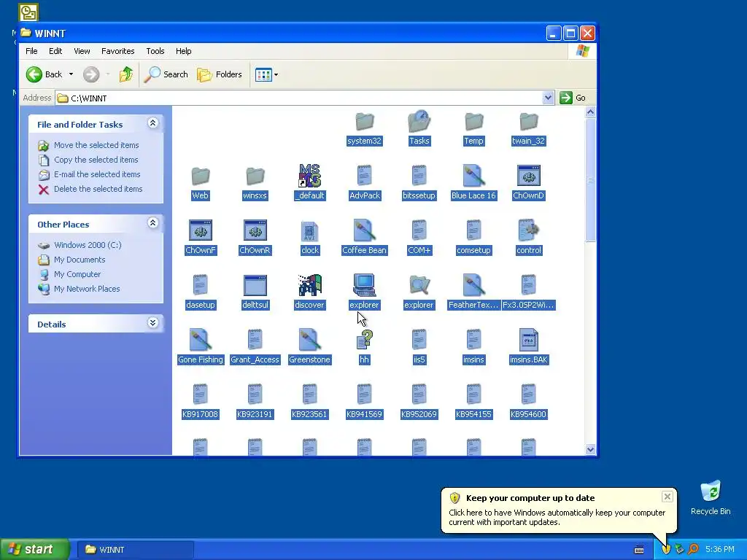Click the scroll up arrow
The image size is (747, 560).
click(590, 112)
